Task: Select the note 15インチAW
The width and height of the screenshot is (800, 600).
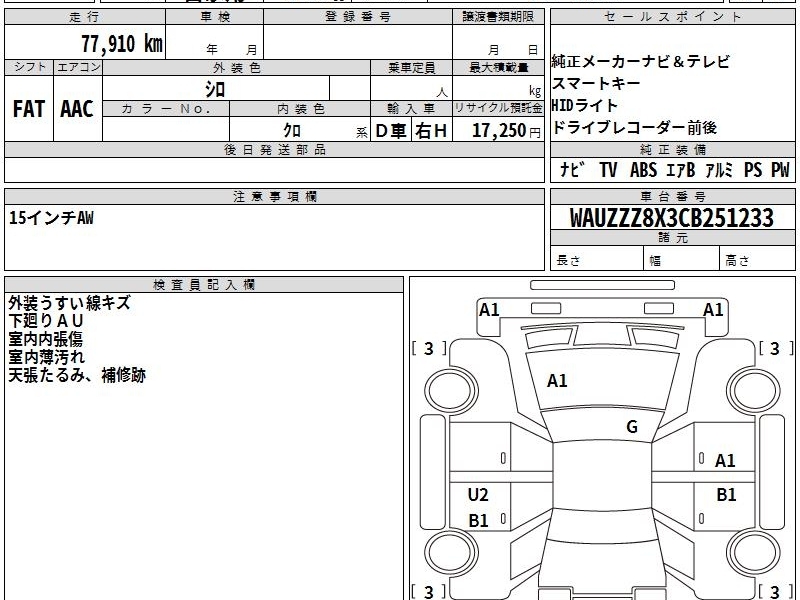Action: (51, 218)
